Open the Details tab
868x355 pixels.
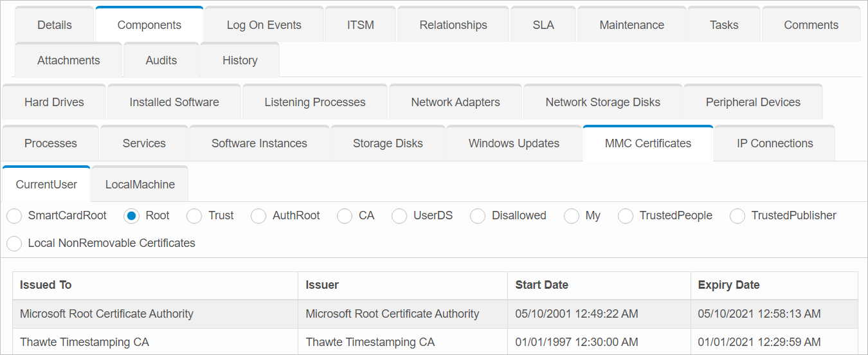(55, 25)
